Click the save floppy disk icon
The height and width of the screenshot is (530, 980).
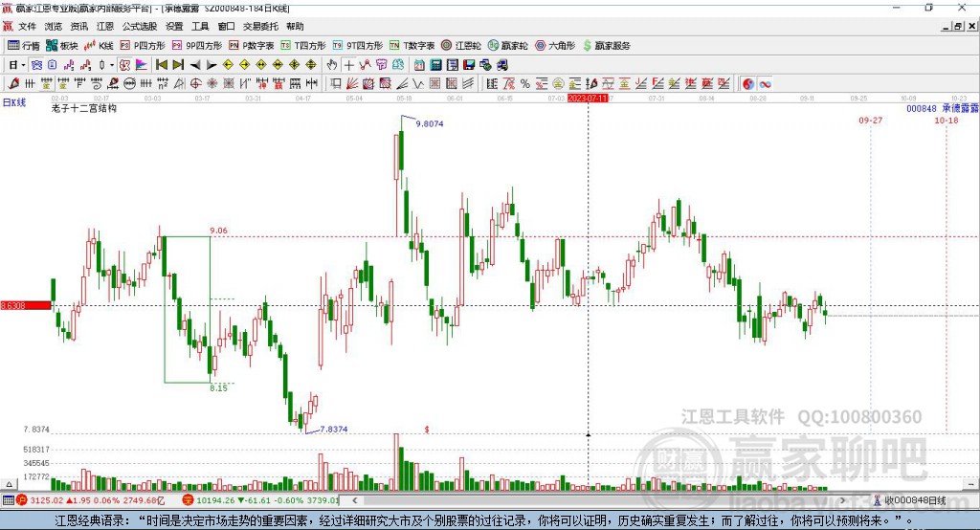[469, 65]
